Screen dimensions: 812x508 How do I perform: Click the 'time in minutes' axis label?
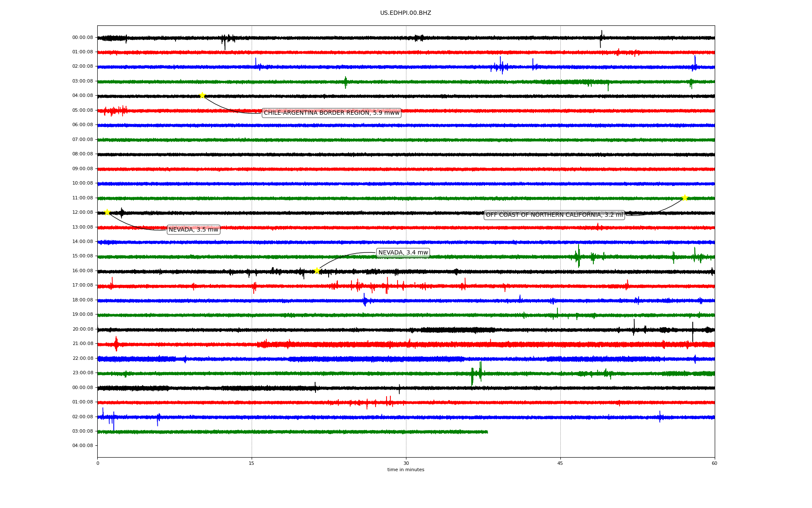click(x=405, y=470)
